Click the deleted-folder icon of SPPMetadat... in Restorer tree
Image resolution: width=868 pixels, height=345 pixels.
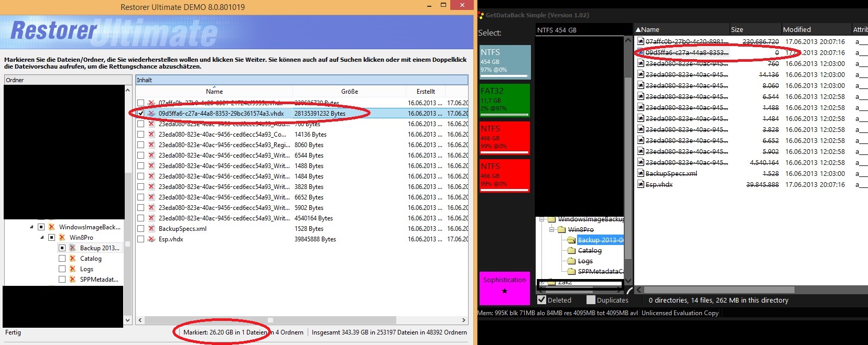(x=73, y=280)
